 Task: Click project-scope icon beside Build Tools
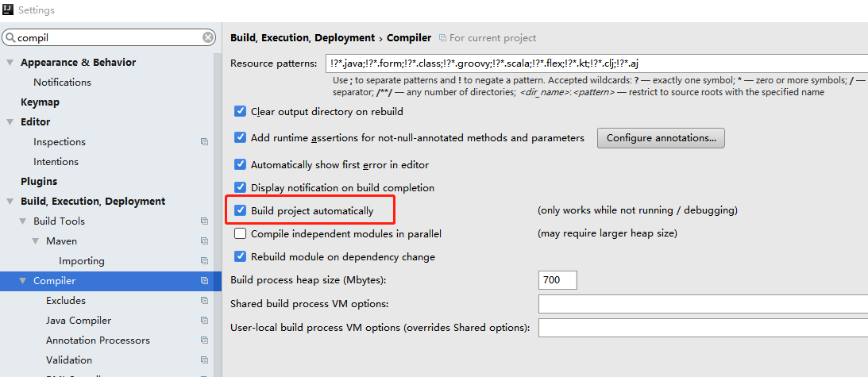click(x=204, y=221)
